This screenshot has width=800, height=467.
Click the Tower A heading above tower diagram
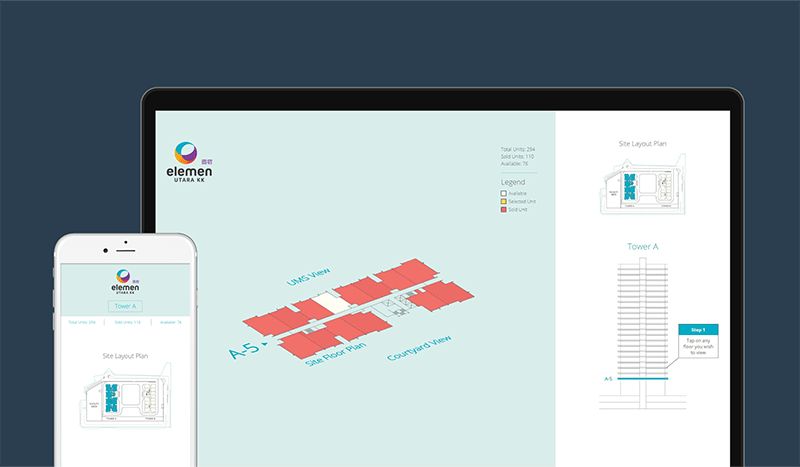(643, 246)
